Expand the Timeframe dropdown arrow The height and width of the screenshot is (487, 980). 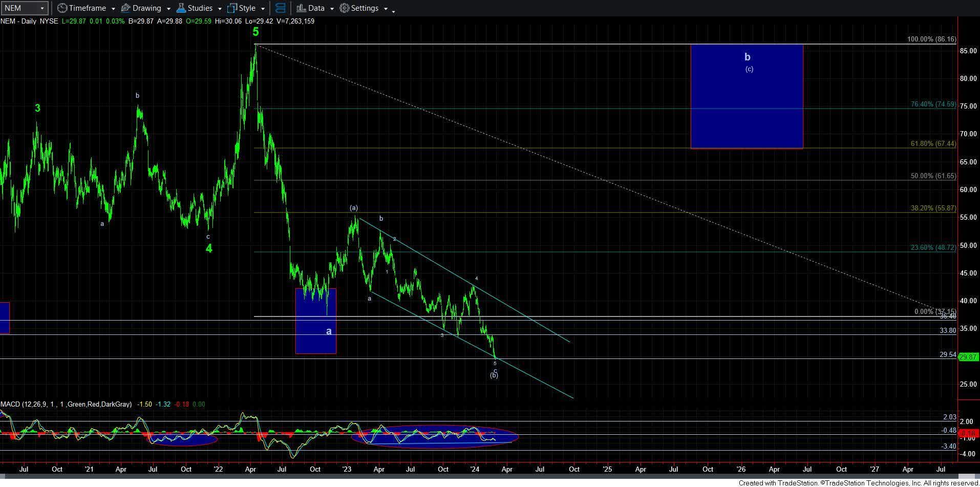[x=113, y=9]
